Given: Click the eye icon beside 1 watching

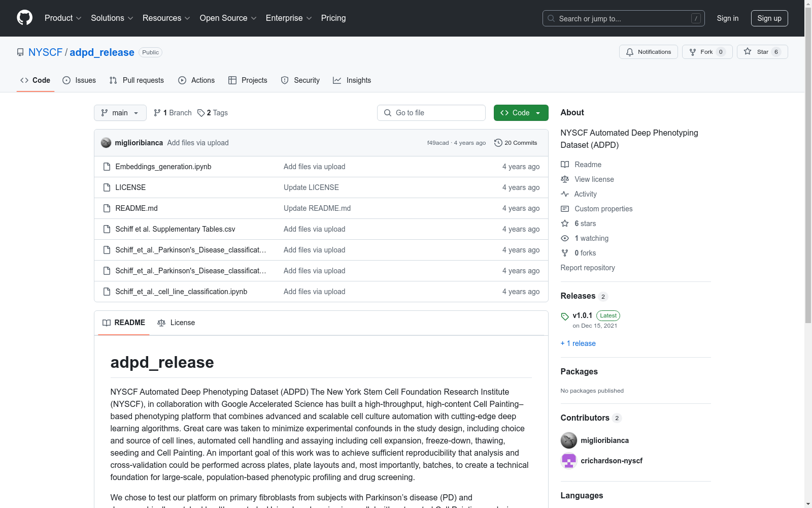Looking at the screenshot, I should pyautogui.click(x=565, y=238).
